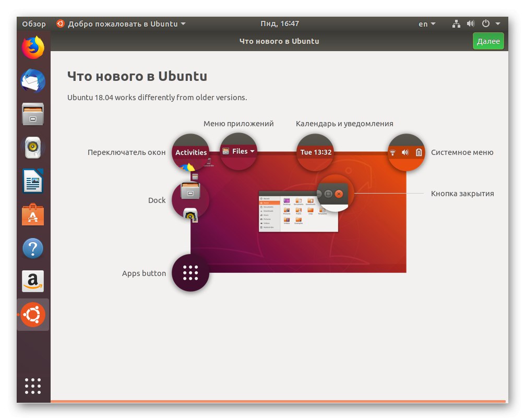Click the Системное меню label
The height and width of the screenshot is (420, 525).
tap(462, 152)
